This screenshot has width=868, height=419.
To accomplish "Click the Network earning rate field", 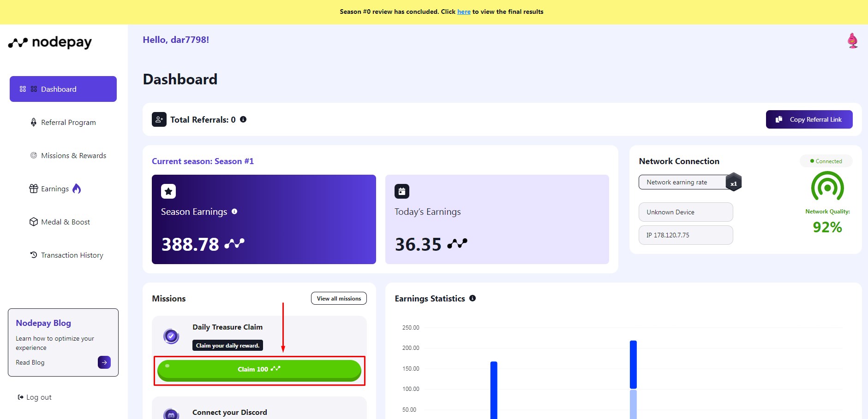I will pos(685,182).
